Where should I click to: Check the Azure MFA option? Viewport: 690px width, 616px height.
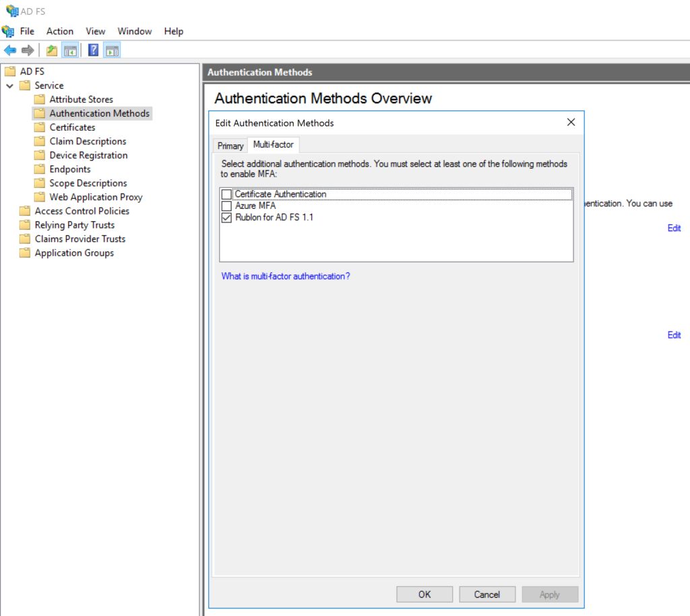click(226, 206)
